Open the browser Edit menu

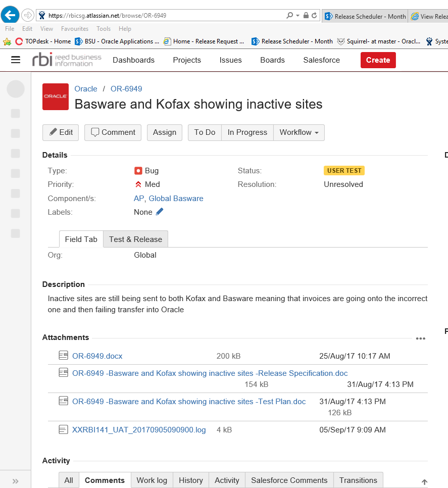[27, 29]
